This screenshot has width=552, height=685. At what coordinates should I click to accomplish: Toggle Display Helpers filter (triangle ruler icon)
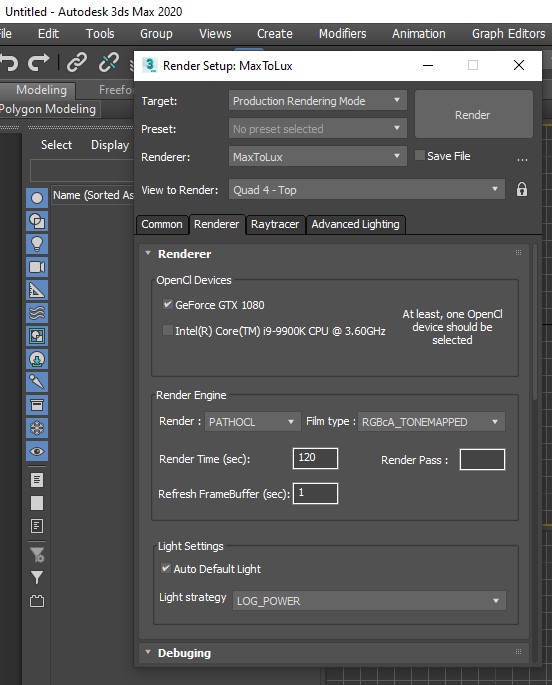tap(37, 290)
